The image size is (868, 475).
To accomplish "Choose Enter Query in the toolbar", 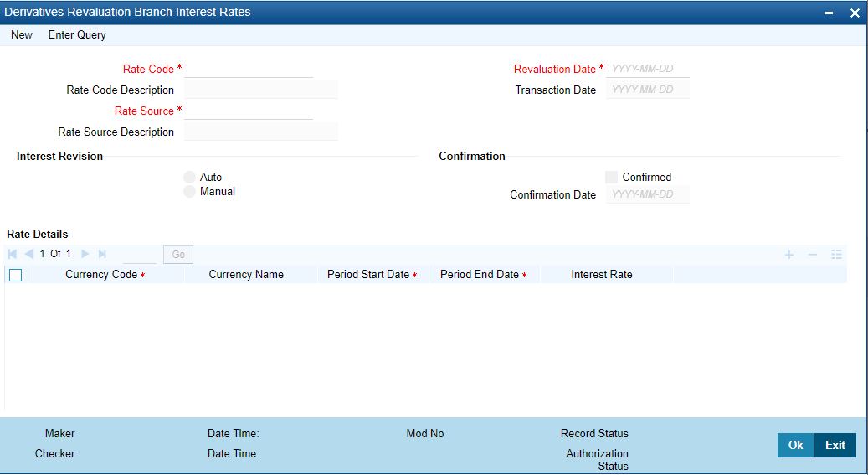I will [77, 35].
